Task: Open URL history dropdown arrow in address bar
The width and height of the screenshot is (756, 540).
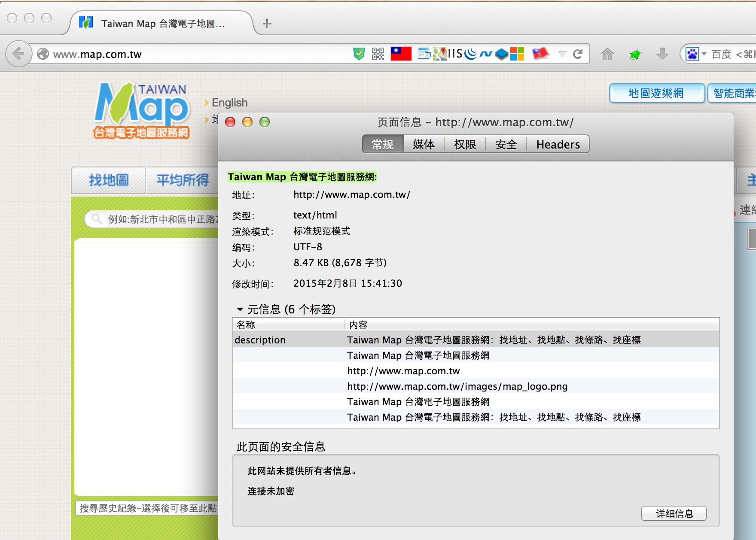Action: pyautogui.click(x=562, y=54)
